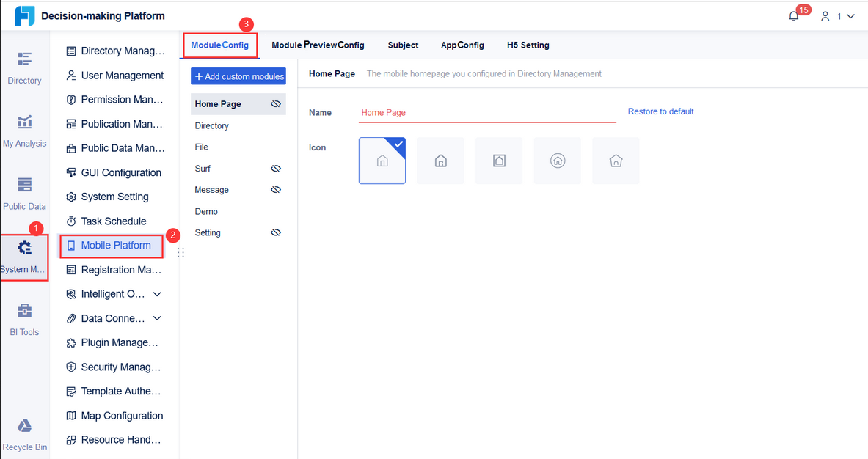The image size is (868, 459).
Task: Open Public Data from the left sidebar
Action: click(24, 191)
